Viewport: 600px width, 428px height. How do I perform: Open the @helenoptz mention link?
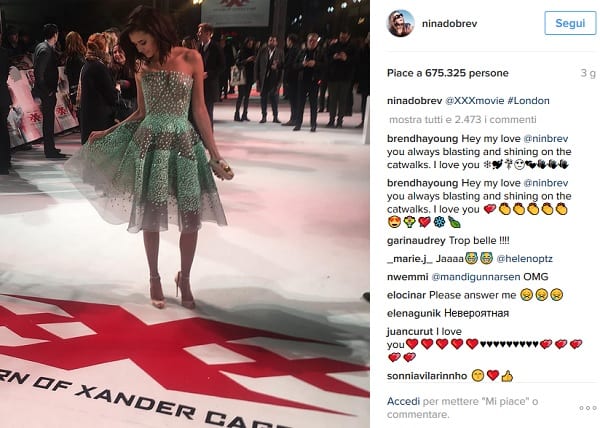[524, 259]
